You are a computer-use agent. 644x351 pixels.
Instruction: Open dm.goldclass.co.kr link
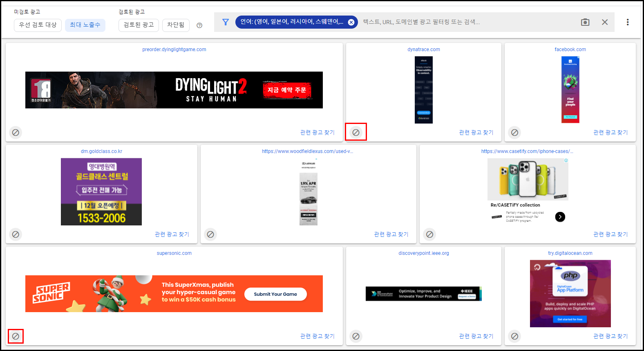[x=101, y=151]
